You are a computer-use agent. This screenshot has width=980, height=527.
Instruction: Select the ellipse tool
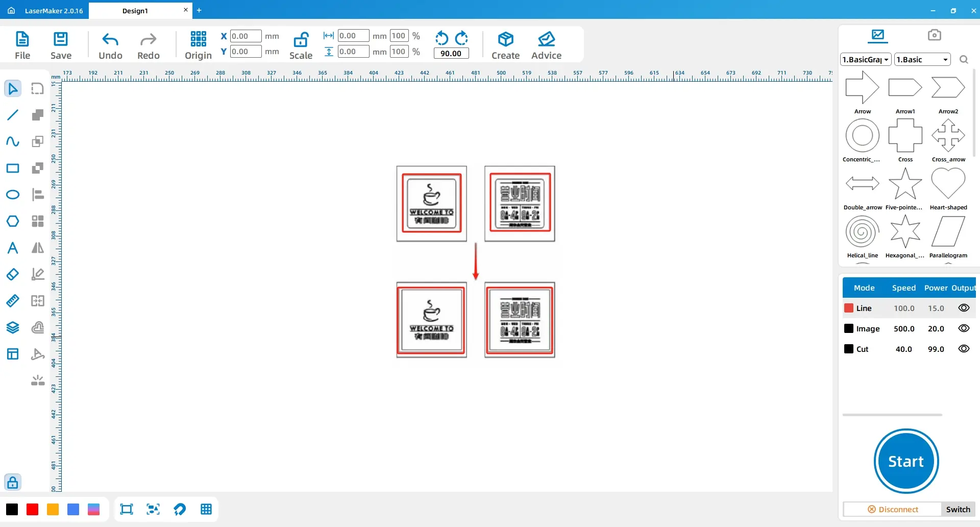click(13, 195)
